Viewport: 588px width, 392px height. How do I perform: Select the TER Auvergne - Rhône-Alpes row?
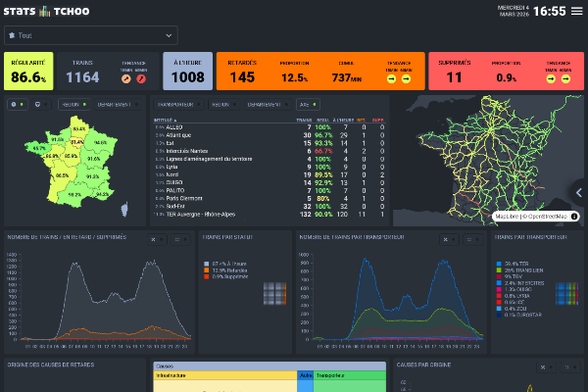click(269, 215)
